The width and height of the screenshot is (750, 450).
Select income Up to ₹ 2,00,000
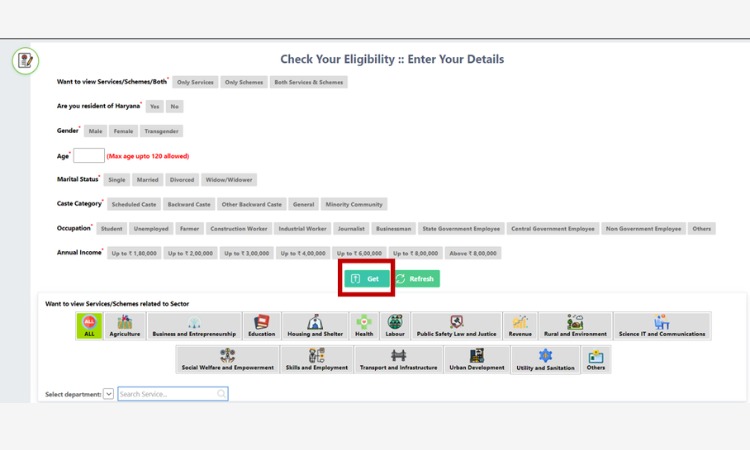coord(190,253)
